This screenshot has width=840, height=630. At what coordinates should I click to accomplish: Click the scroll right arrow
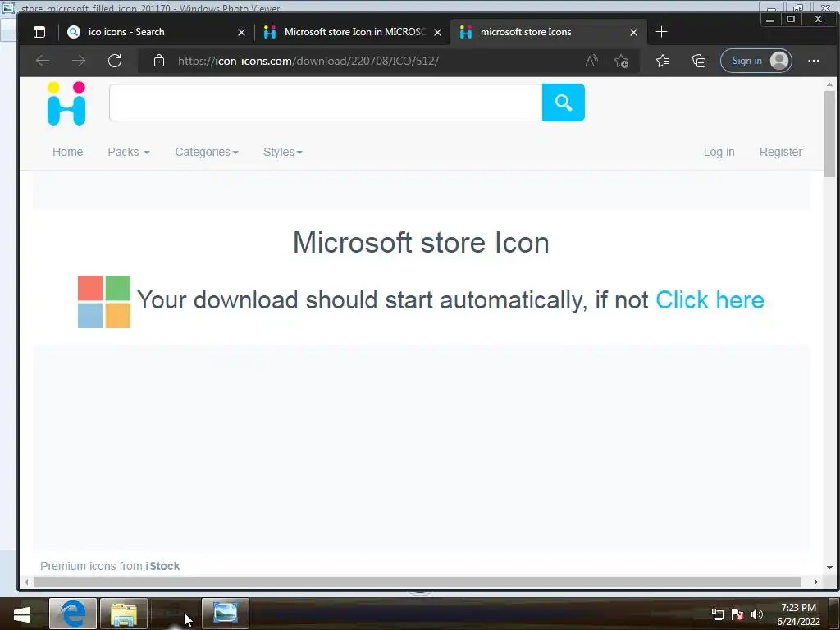816,582
